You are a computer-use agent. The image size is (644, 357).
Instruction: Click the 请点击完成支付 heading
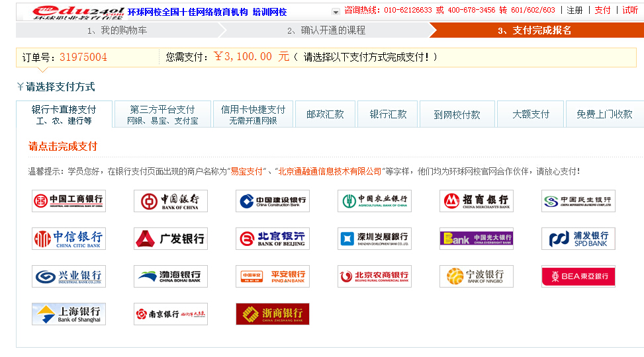tap(63, 147)
